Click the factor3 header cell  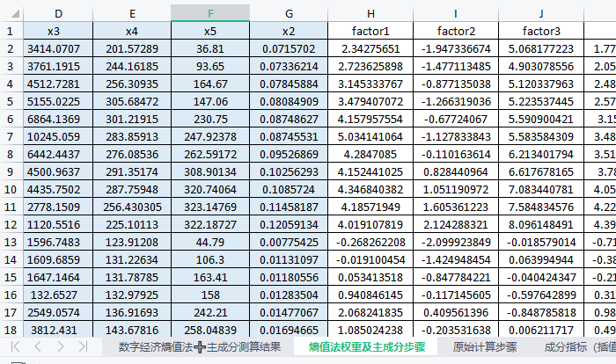point(541,31)
